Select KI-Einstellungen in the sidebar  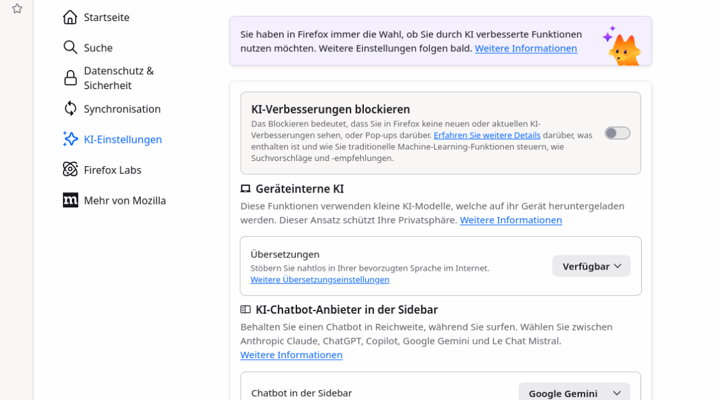(123, 139)
